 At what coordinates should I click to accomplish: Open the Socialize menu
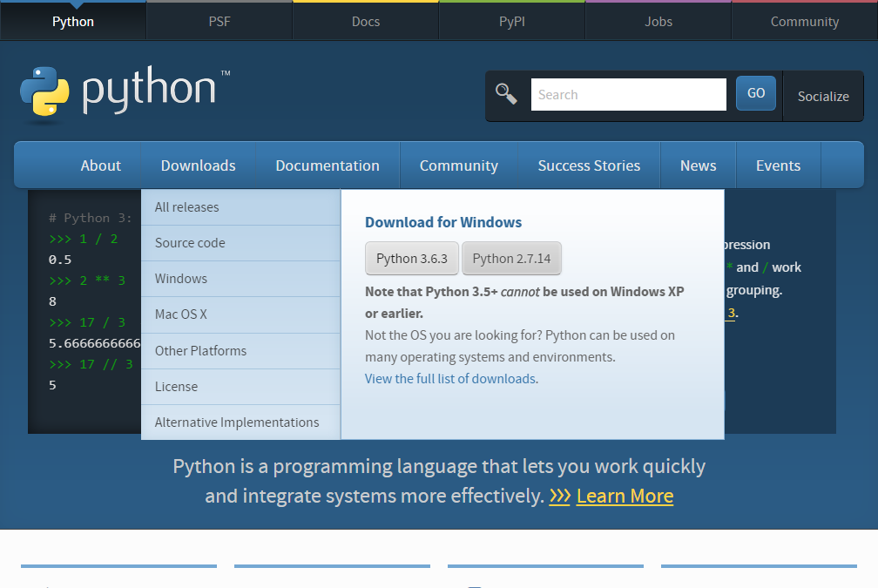pos(822,97)
